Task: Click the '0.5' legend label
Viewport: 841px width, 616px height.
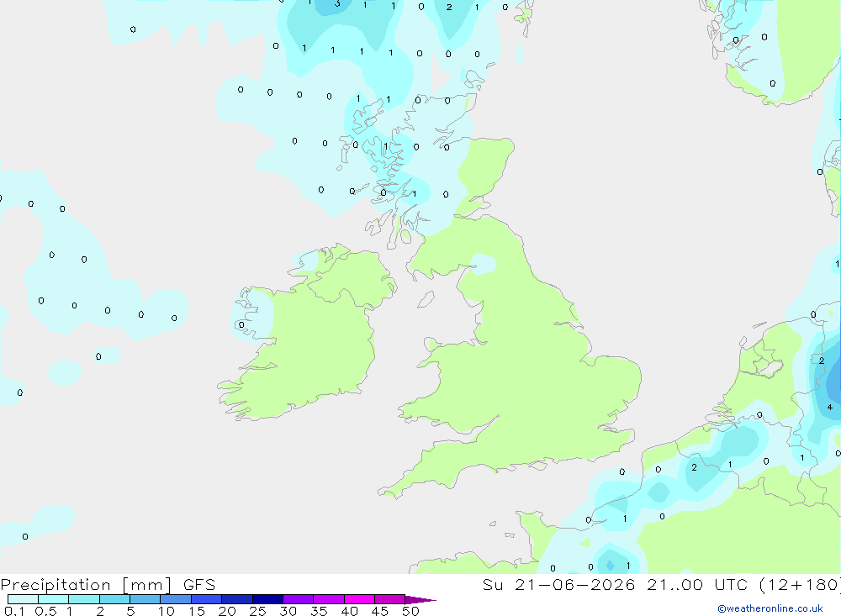Action: click(x=45, y=611)
